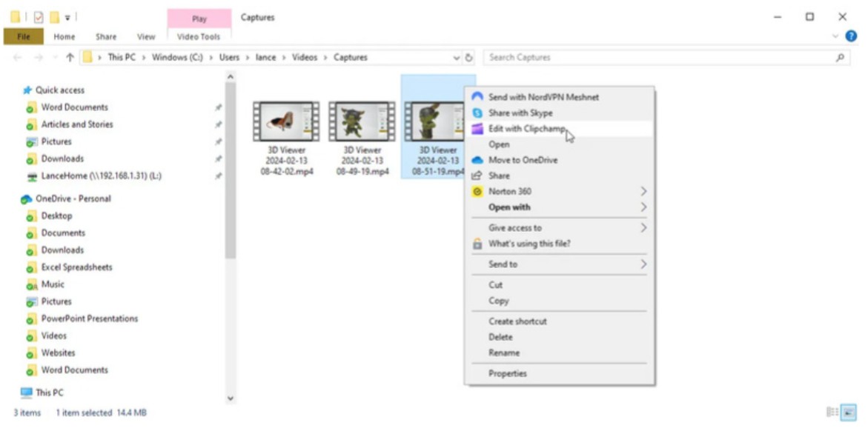The image size is (868, 431).
Task: Click the Norton 360 icon
Action: (477, 191)
